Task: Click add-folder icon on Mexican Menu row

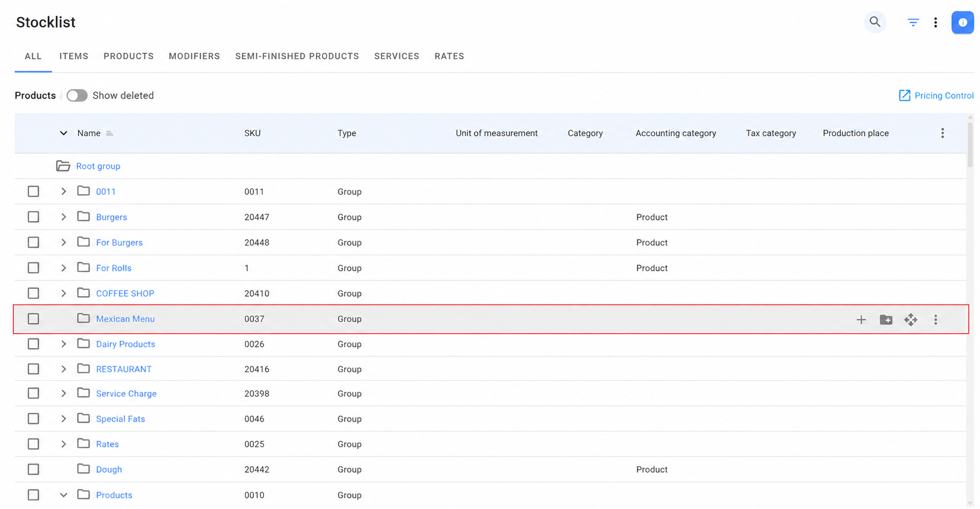Action: tap(886, 320)
